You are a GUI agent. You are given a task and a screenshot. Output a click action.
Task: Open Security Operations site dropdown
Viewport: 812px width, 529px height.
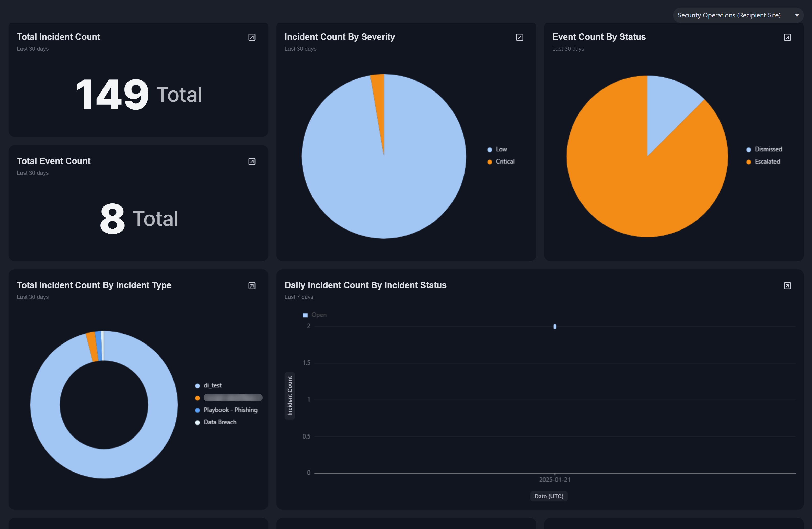click(729, 15)
